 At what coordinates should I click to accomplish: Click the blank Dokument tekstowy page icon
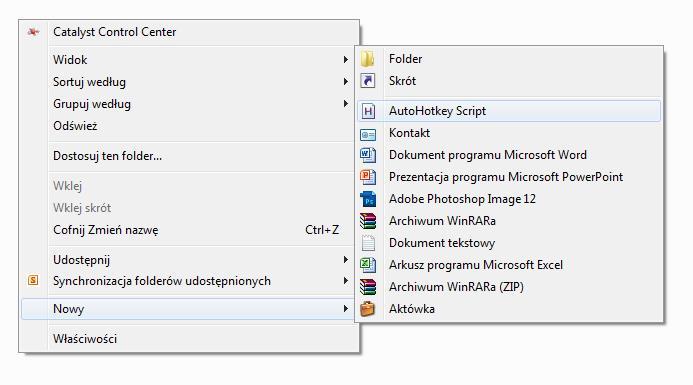pyautogui.click(x=368, y=243)
